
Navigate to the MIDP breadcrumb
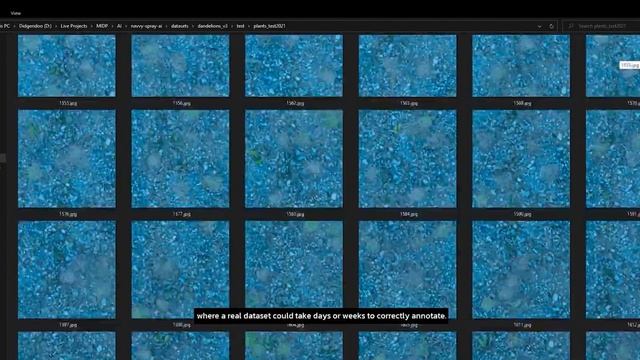click(x=102, y=26)
